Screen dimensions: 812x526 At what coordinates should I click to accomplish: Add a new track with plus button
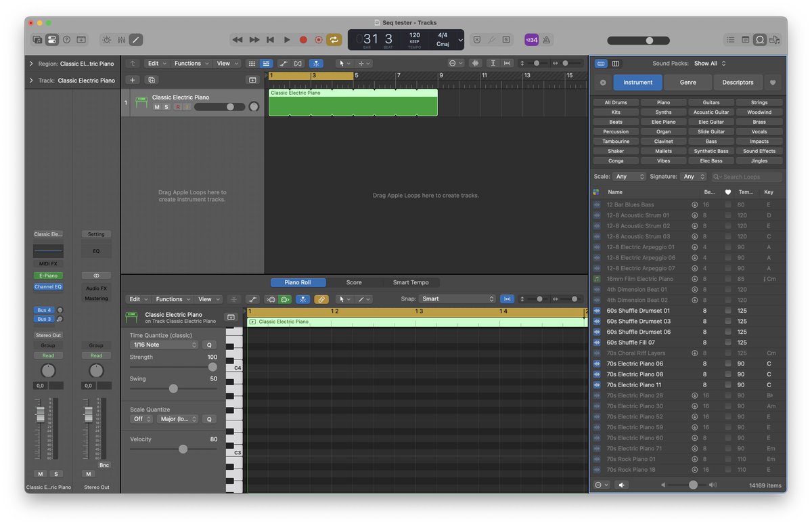pos(132,80)
